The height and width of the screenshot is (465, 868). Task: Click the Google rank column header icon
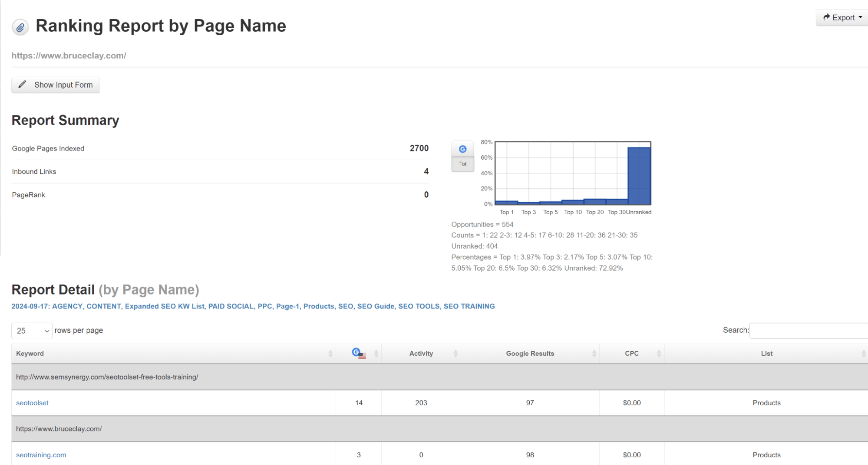(356, 352)
